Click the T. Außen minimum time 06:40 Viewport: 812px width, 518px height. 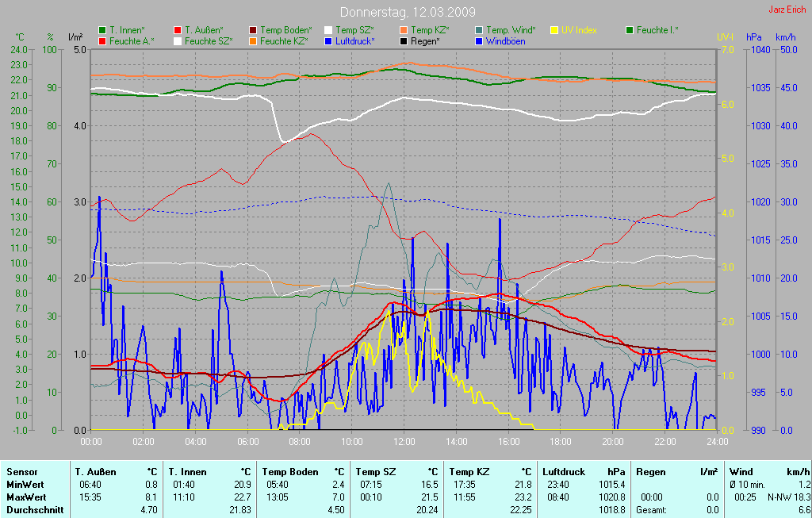coord(91,485)
